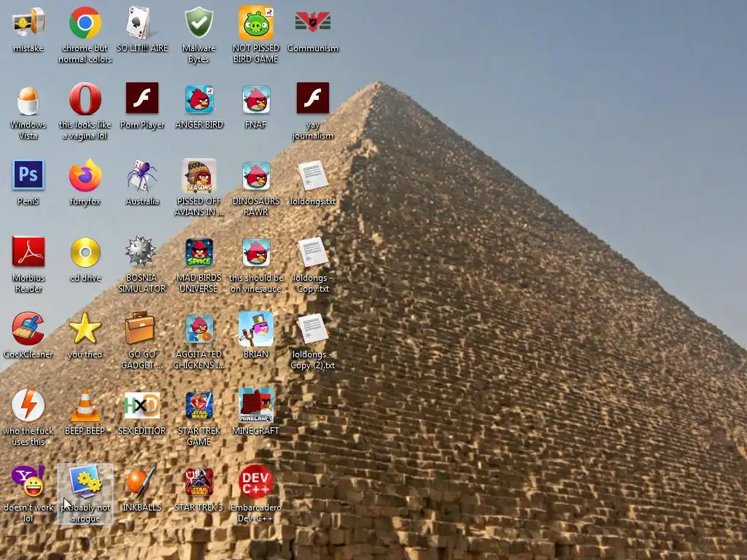The width and height of the screenshot is (747, 560).
Task: Click the 'BRIAN' slingshot bird icon
Action: pos(256,329)
